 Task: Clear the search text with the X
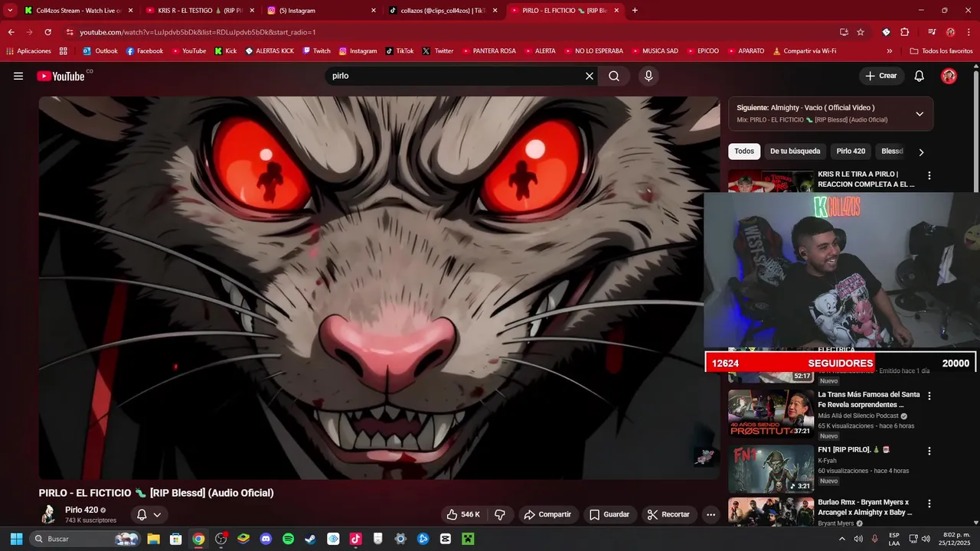[x=590, y=76]
